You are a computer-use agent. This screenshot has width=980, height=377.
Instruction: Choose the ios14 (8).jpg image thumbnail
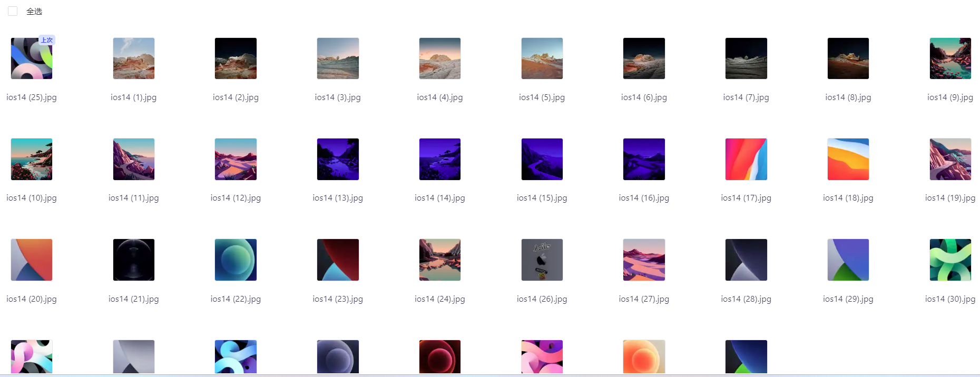point(848,58)
